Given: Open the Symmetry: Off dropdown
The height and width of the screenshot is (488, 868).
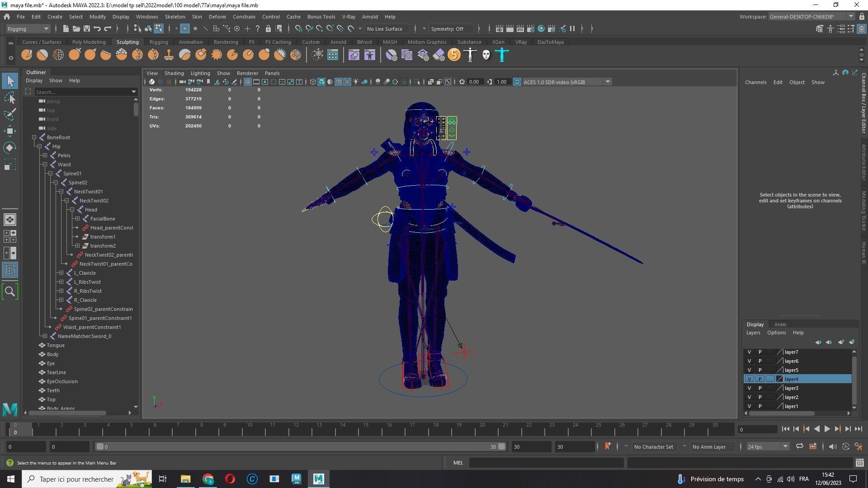Looking at the screenshot, I should pos(452,29).
